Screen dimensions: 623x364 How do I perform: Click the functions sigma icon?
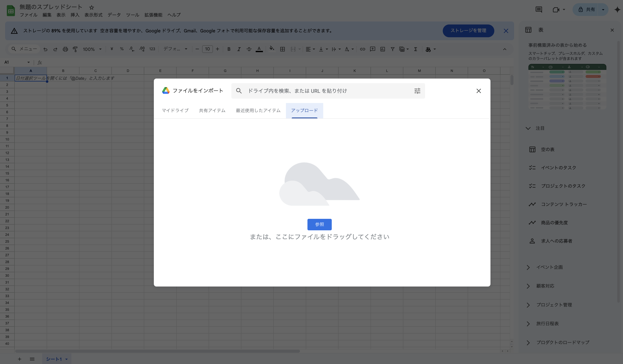tap(416, 49)
